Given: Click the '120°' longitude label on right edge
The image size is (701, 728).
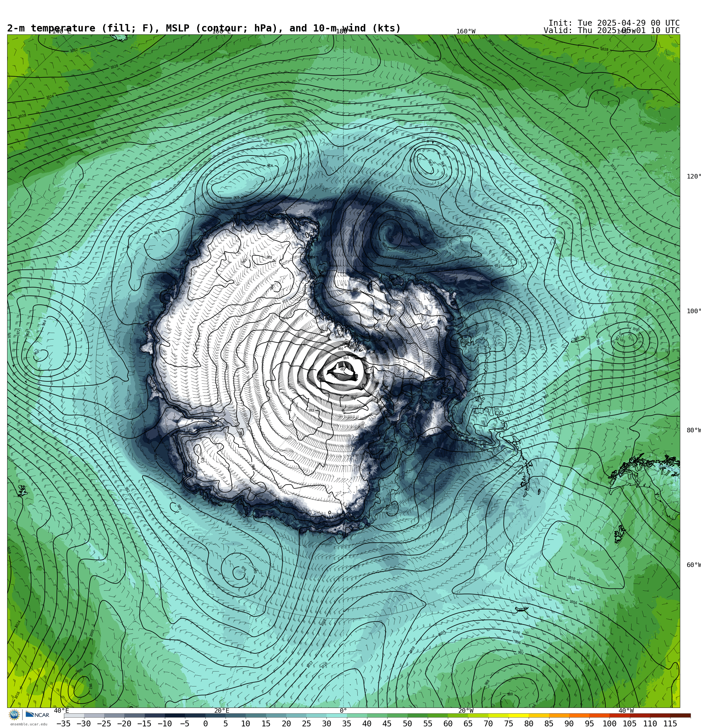Looking at the screenshot, I should (694, 177).
